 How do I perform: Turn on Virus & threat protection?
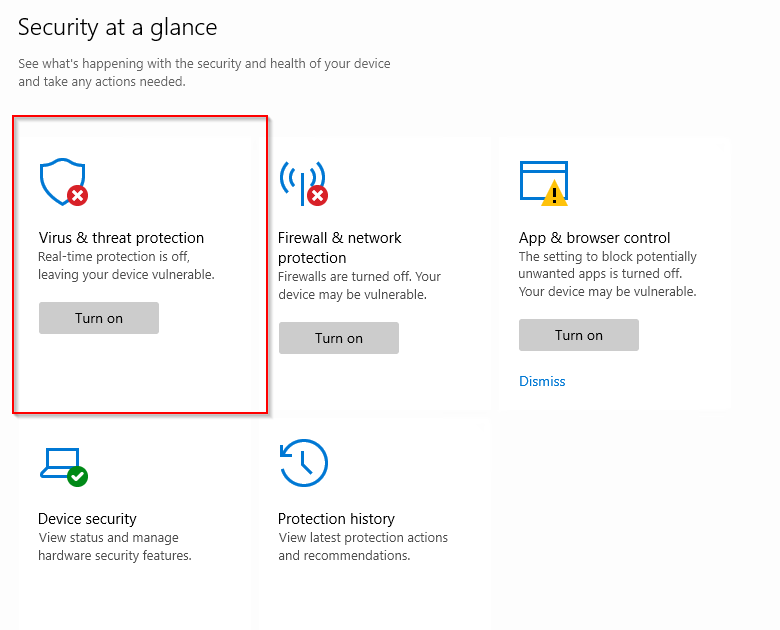[x=99, y=318]
